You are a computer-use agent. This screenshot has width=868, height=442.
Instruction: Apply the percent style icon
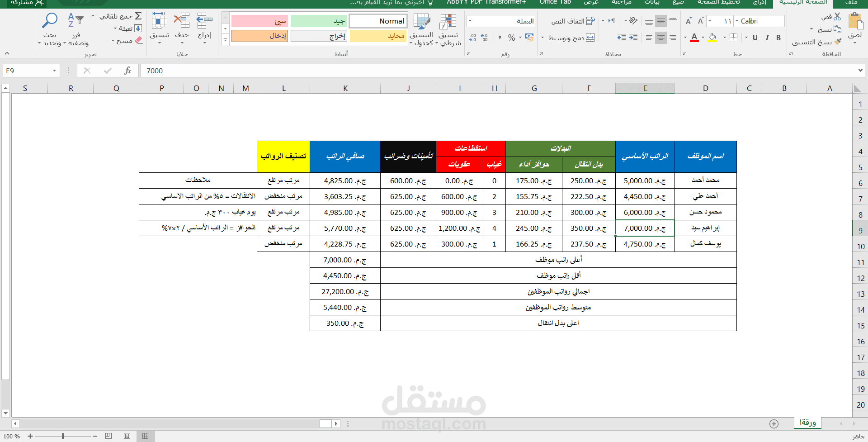[x=511, y=38]
